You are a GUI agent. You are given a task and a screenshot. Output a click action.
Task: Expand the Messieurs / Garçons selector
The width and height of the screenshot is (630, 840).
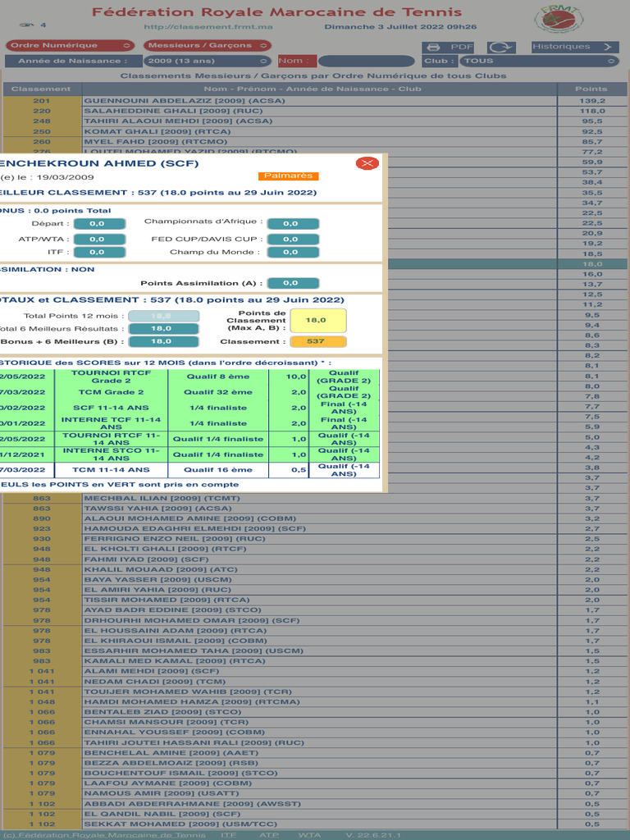tap(209, 46)
